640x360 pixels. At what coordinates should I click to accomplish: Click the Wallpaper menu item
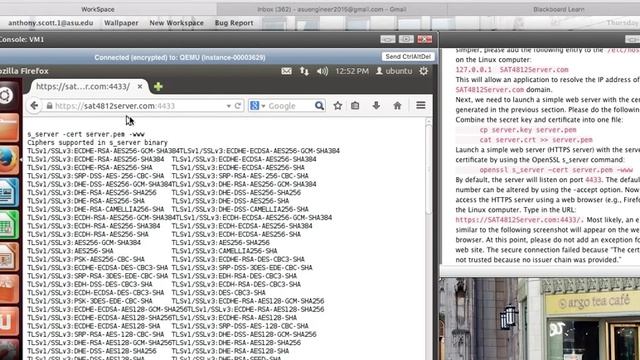tap(121, 23)
